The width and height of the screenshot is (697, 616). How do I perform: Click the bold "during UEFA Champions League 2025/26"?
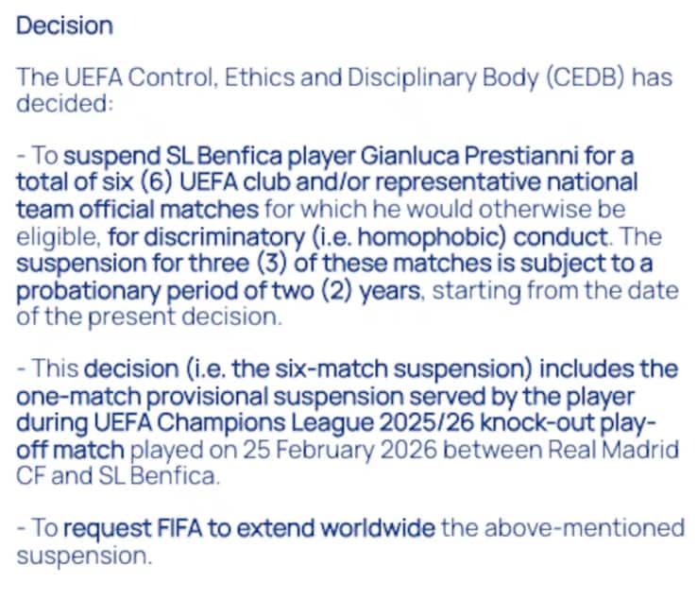point(236,422)
